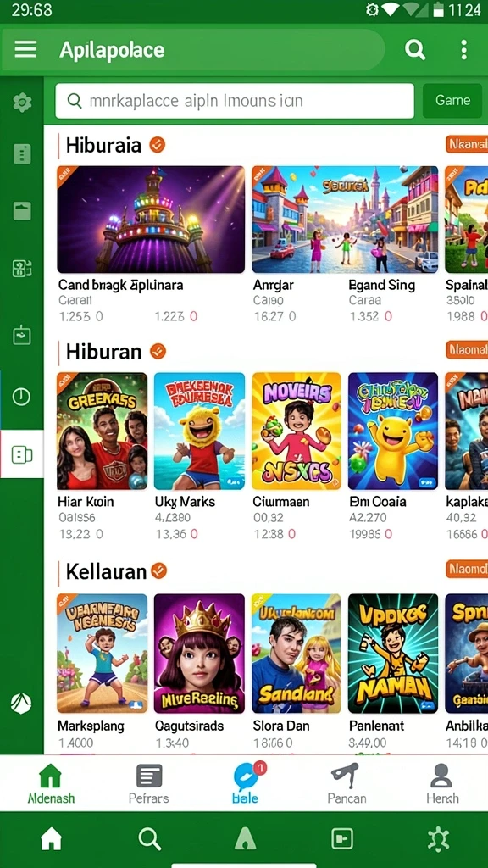Open the orange see-all button for Hiburaia

click(467, 144)
